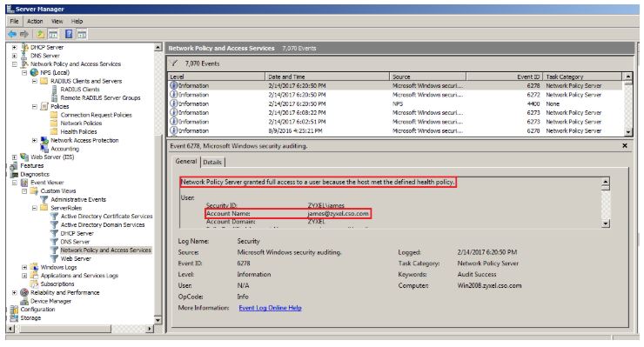Click the Network Access Protection icon
Screen dimensions: 644x347
[x=44, y=140]
